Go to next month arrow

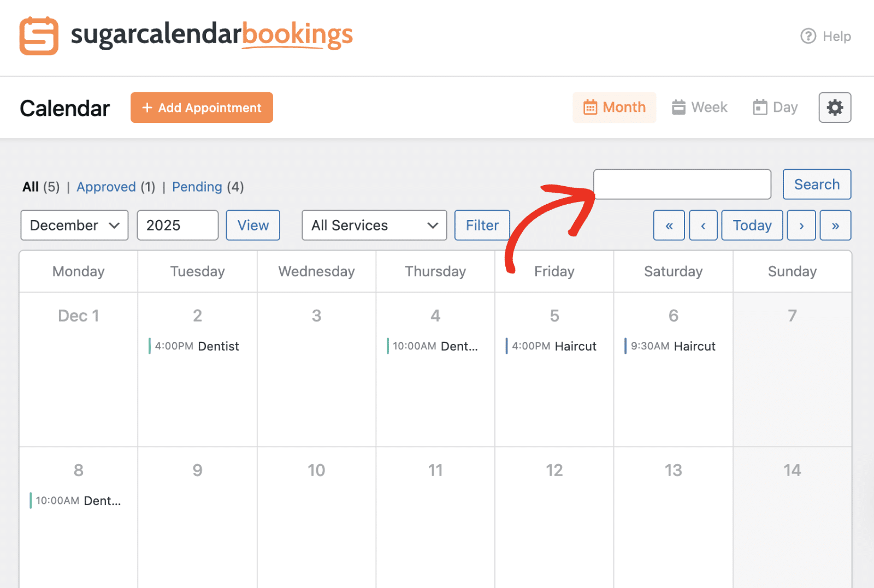tap(801, 225)
